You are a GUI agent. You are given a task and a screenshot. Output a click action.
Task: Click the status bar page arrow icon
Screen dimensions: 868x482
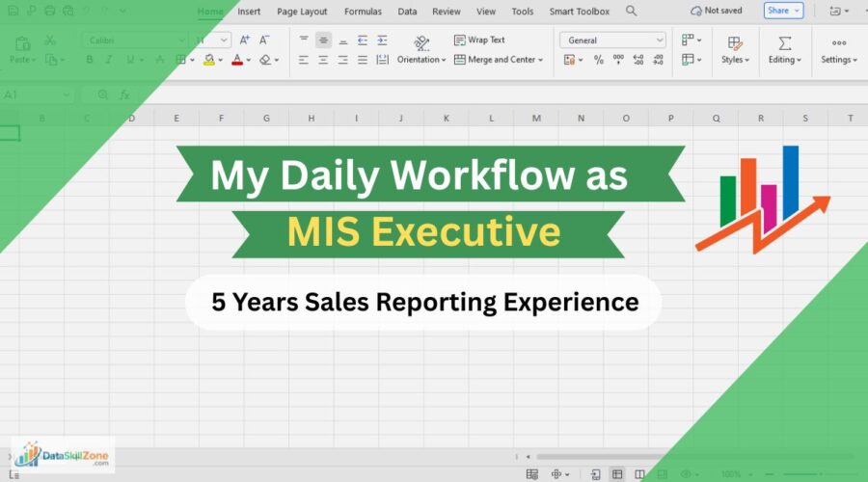(x=596, y=474)
